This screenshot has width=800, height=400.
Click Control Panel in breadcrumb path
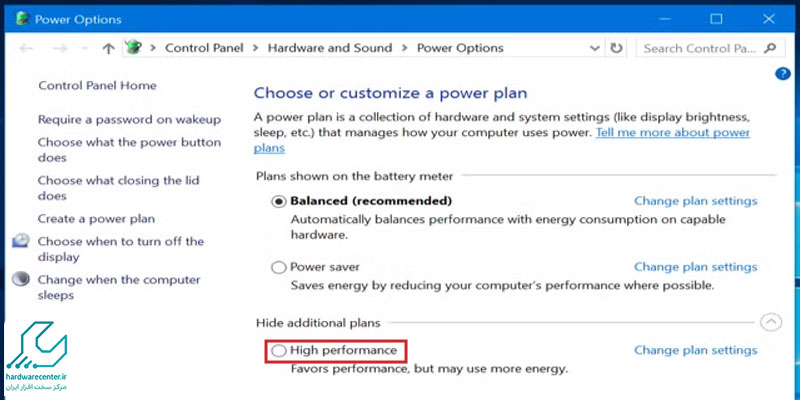pyautogui.click(x=204, y=48)
